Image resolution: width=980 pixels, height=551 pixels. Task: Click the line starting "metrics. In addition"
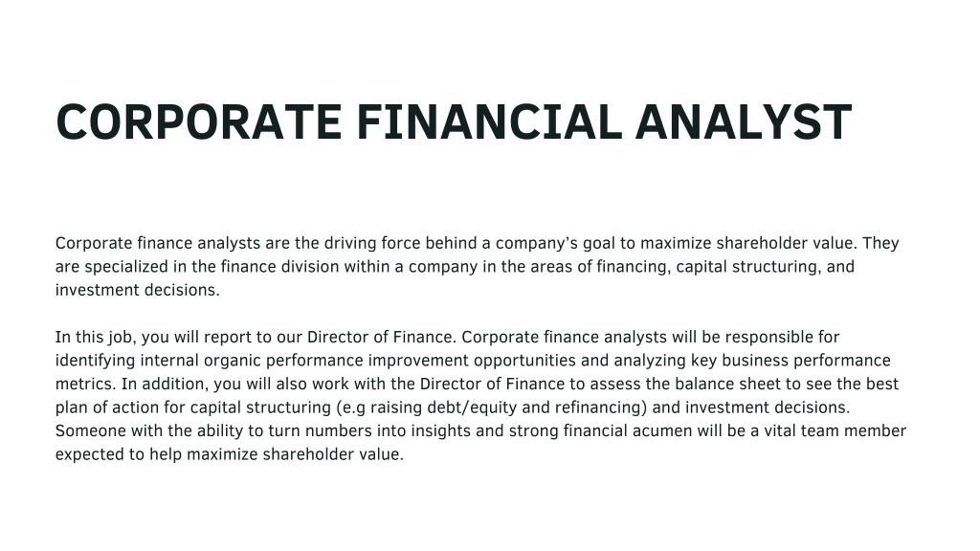point(477,384)
